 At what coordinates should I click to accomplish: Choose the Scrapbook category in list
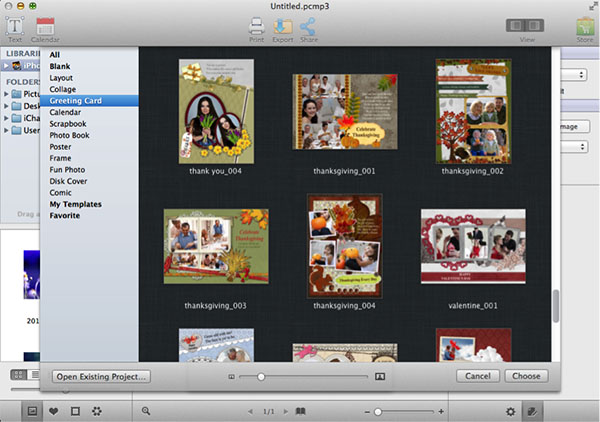(x=69, y=123)
